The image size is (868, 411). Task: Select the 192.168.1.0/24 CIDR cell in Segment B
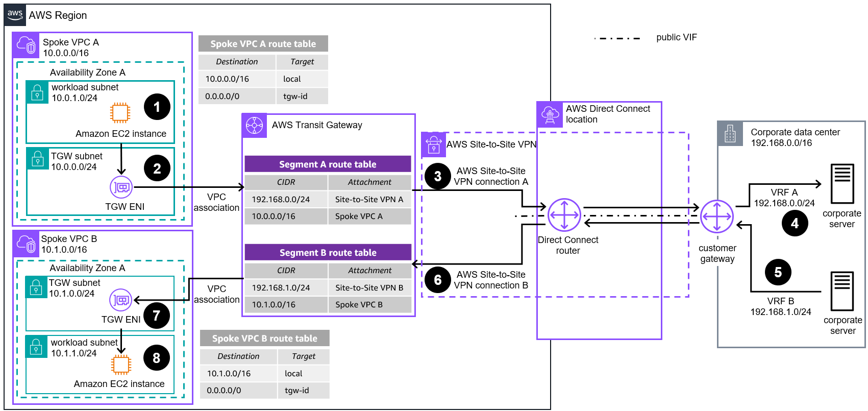click(286, 288)
